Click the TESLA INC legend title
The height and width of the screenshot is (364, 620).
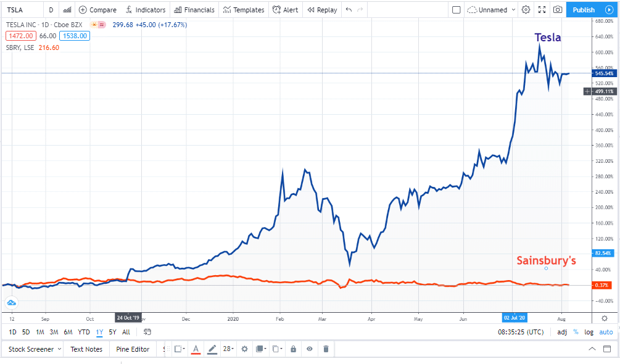[x=44, y=25]
